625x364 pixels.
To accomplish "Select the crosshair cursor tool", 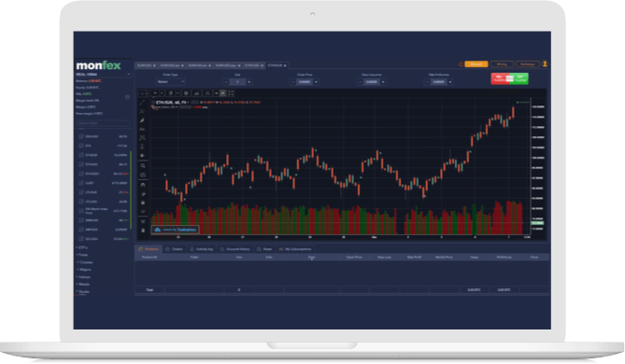I will click(142, 93).
